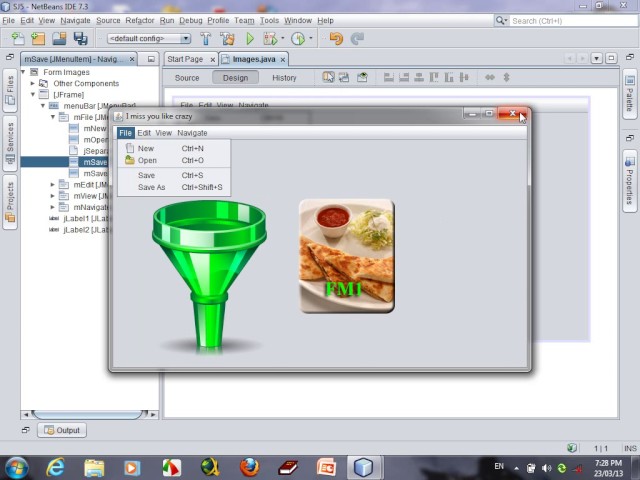The height and width of the screenshot is (480, 640).
Task: Select mNew item in Navigator tree
Action: click(x=89, y=128)
